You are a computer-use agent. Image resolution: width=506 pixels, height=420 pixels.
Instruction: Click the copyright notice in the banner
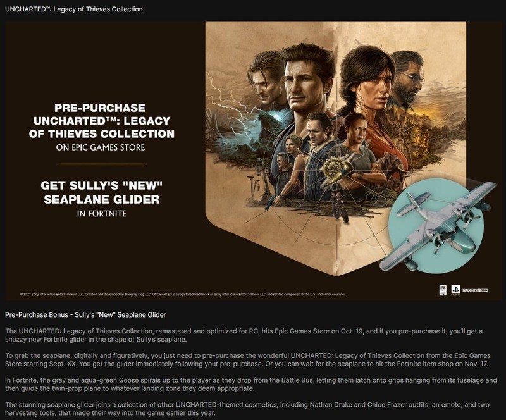click(x=183, y=294)
